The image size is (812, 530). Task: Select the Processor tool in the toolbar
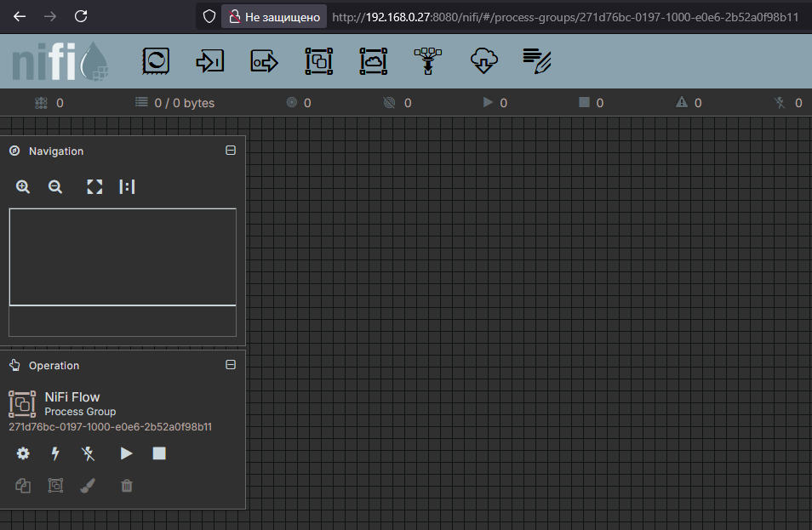156,60
